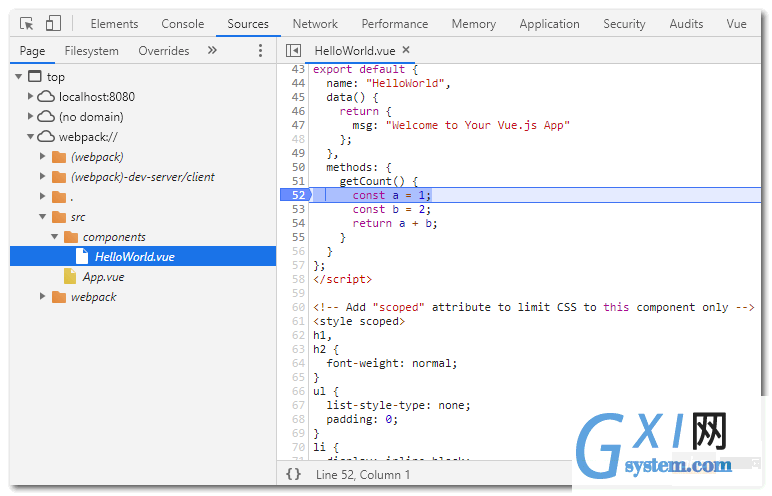This screenshot has height=496, width=772.
Task: Open the Memory tab
Action: click(x=474, y=24)
